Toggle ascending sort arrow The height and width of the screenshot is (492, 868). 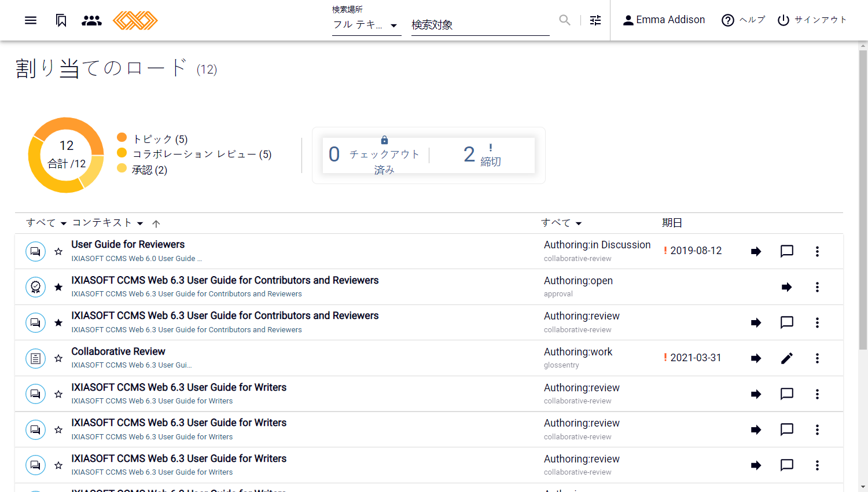pyautogui.click(x=156, y=223)
